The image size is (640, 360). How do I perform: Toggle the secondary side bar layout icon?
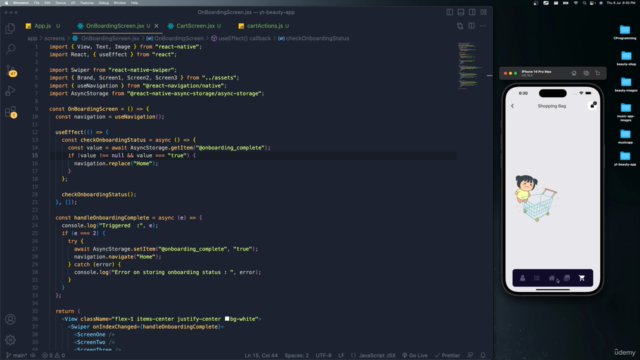[x=472, y=12]
